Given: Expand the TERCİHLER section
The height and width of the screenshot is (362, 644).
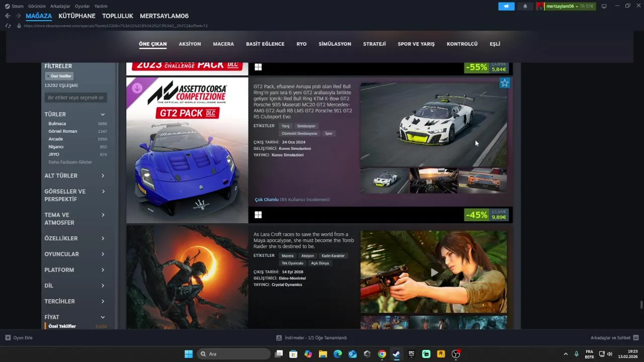Looking at the screenshot, I should click(75, 301).
